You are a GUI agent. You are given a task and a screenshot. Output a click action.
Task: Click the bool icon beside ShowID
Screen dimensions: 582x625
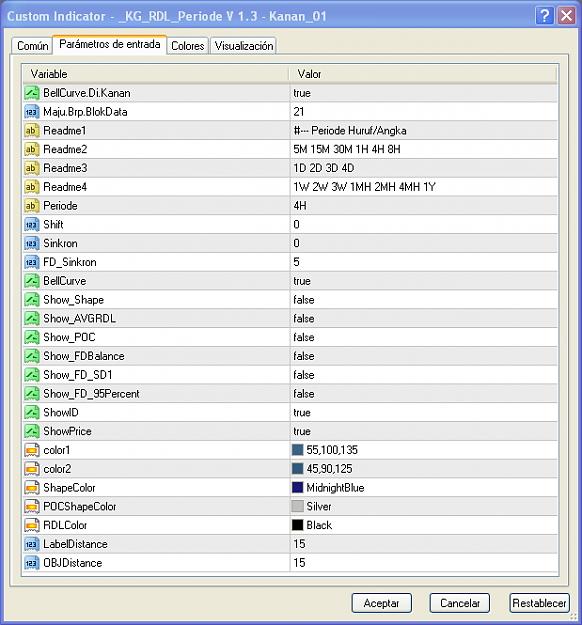tap(31, 412)
